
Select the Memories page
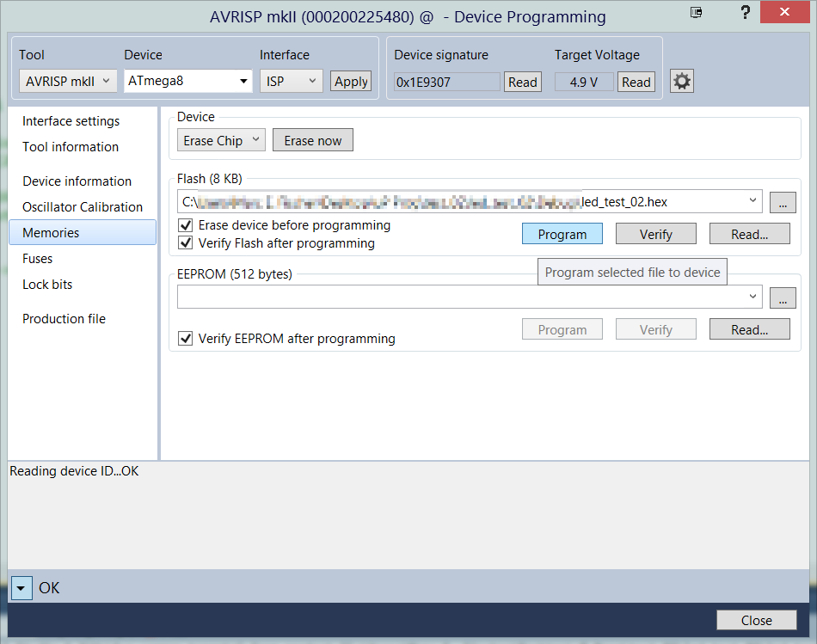83,232
